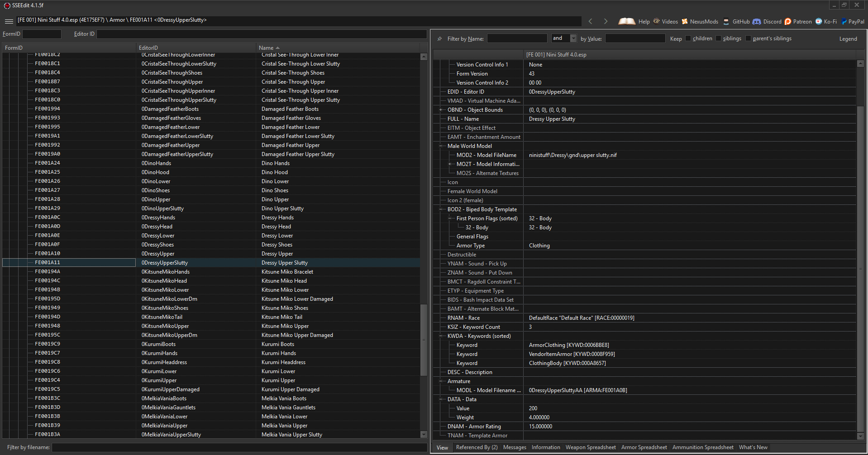Collapse the BOD2 - Biped Body Template node
The width and height of the screenshot is (868, 455).
coord(441,209)
